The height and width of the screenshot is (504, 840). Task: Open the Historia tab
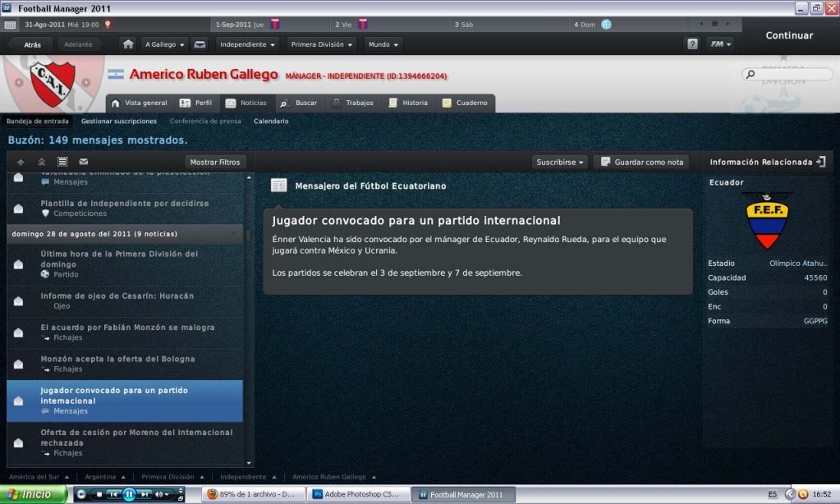[x=408, y=103]
